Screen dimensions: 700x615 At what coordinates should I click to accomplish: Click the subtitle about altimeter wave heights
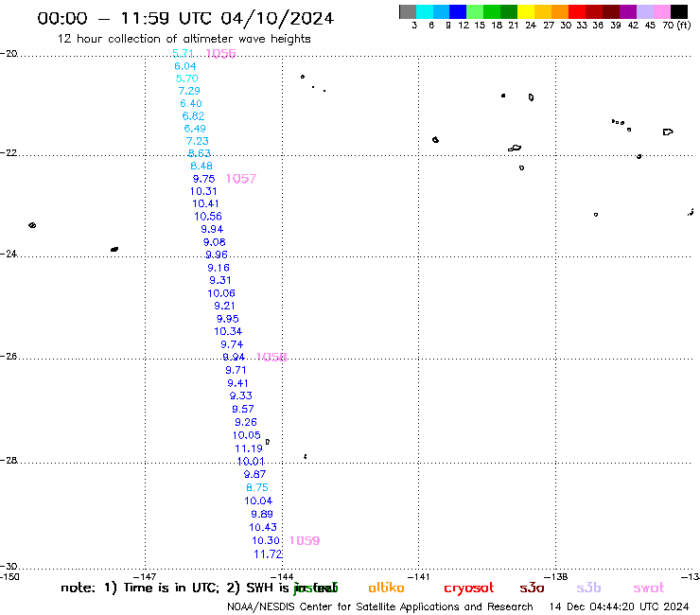pos(184,39)
